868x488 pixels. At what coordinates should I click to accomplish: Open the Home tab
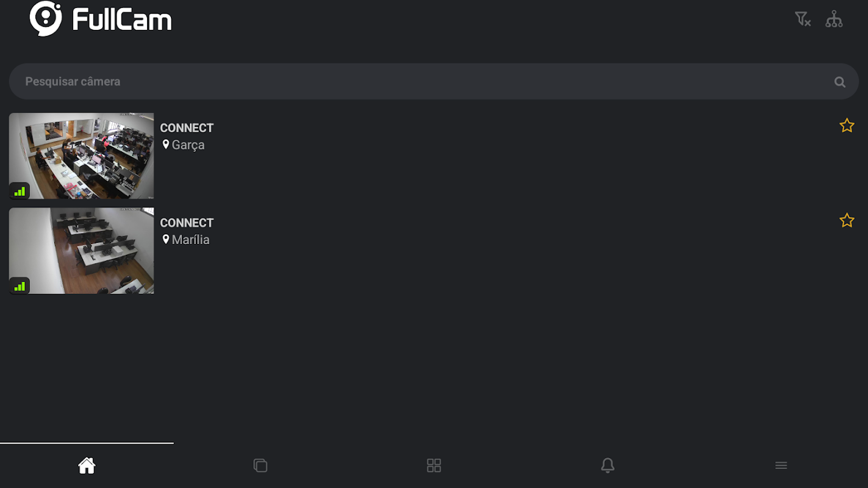(x=87, y=465)
